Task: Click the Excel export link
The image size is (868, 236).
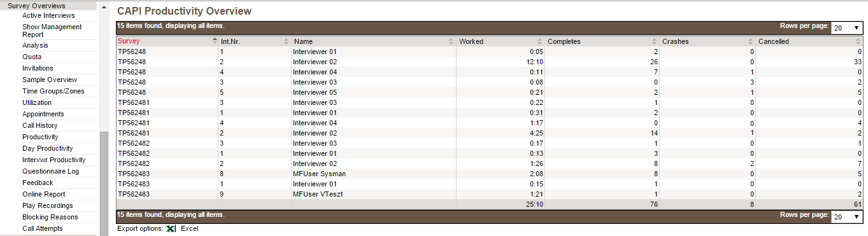Action: click(x=190, y=228)
